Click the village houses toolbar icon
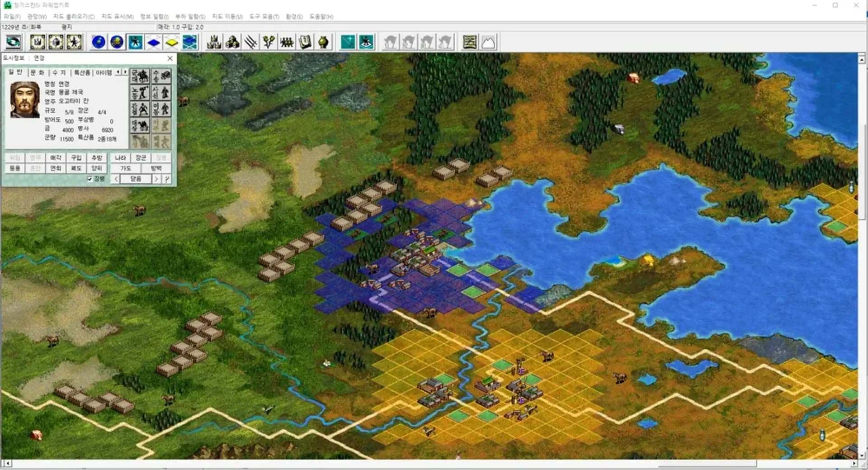 tap(232, 43)
